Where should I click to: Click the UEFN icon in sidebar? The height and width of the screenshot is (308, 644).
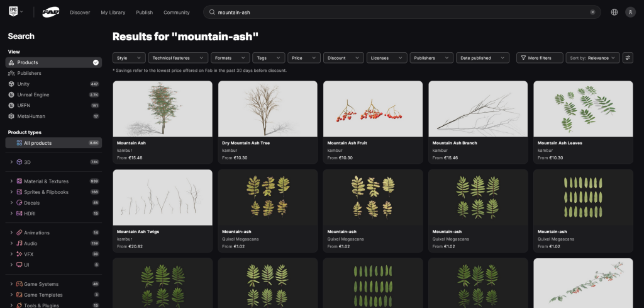[11, 105]
